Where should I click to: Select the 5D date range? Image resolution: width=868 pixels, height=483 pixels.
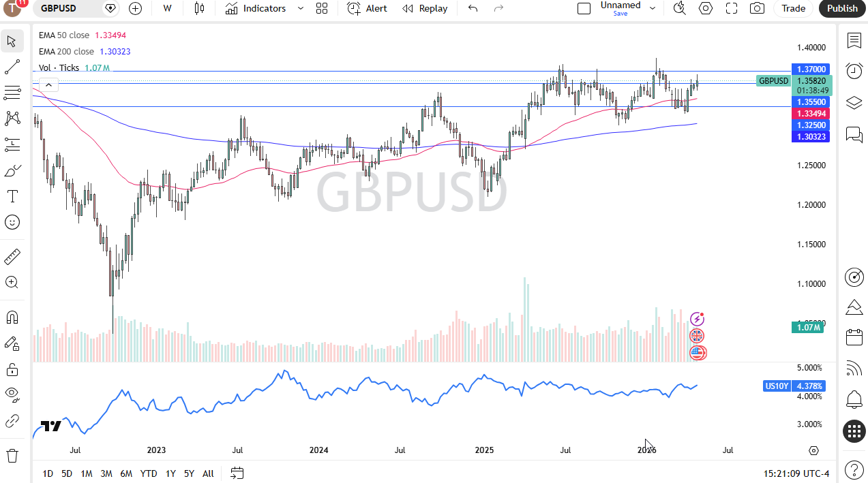(x=67, y=473)
